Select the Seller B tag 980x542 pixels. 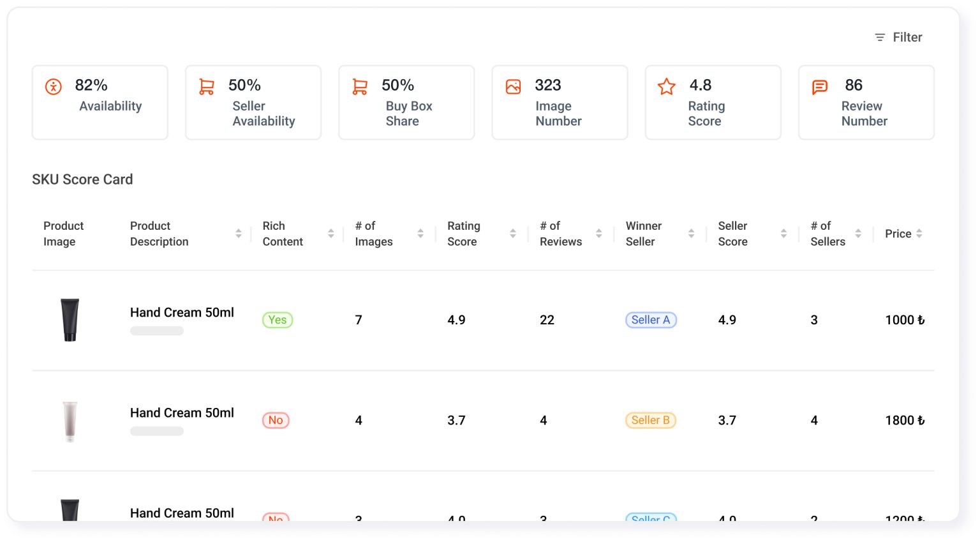[x=651, y=420]
